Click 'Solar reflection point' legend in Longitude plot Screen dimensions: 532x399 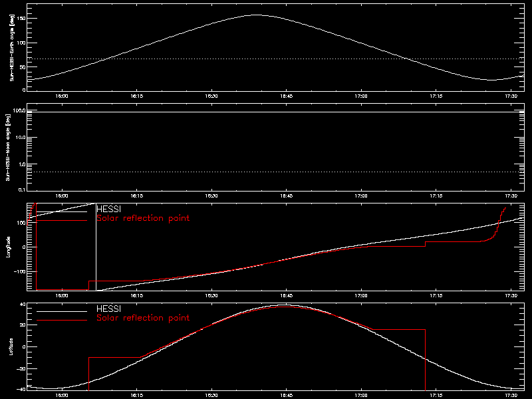click(143, 218)
